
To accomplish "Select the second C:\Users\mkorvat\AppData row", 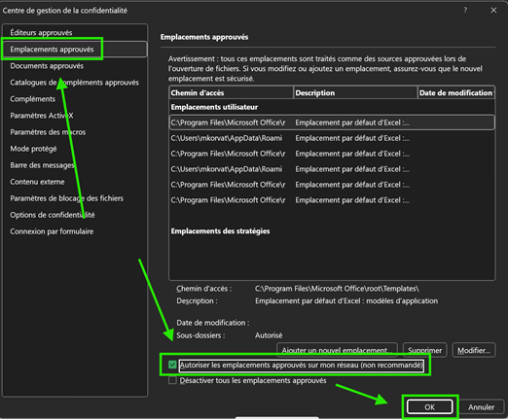I will 332,169.
